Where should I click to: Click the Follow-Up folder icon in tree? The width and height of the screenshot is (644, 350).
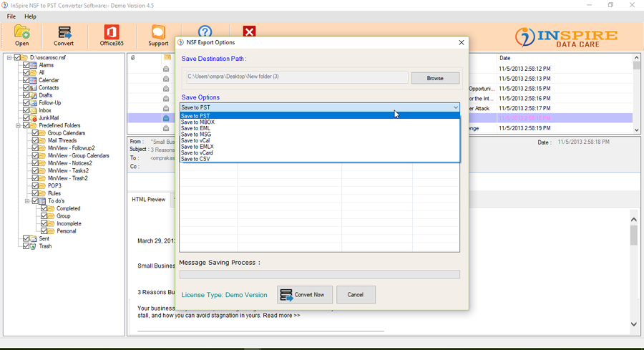(33, 102)
